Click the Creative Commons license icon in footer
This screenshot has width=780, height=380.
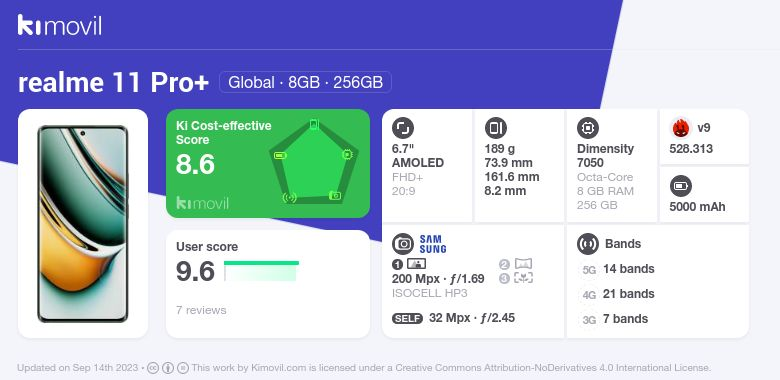click(153, 368)
